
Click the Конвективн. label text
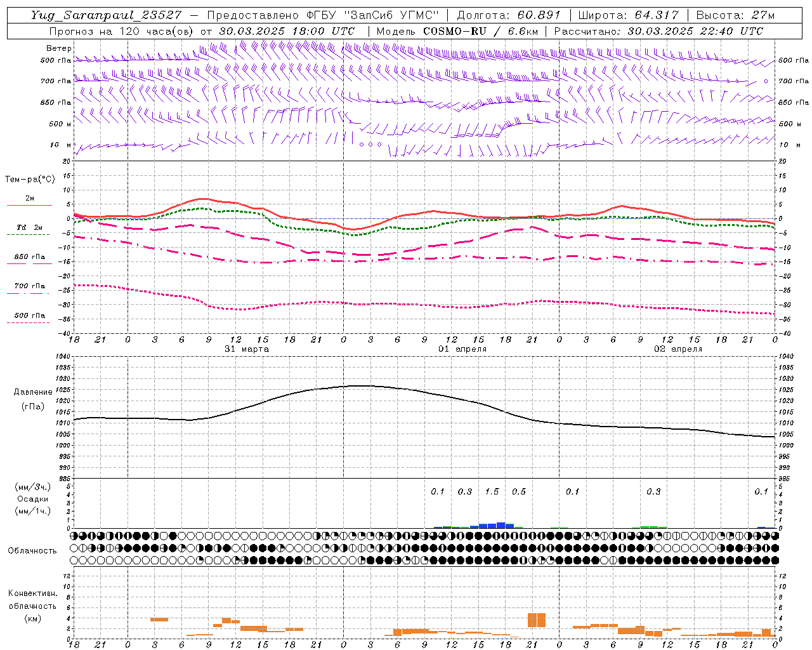tap(32, 594)
